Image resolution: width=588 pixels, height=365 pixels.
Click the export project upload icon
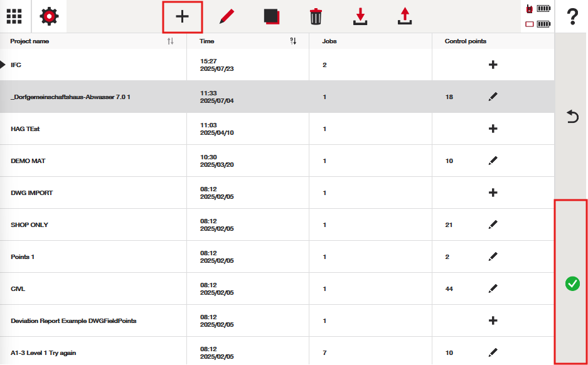click(x=405, y=17)
